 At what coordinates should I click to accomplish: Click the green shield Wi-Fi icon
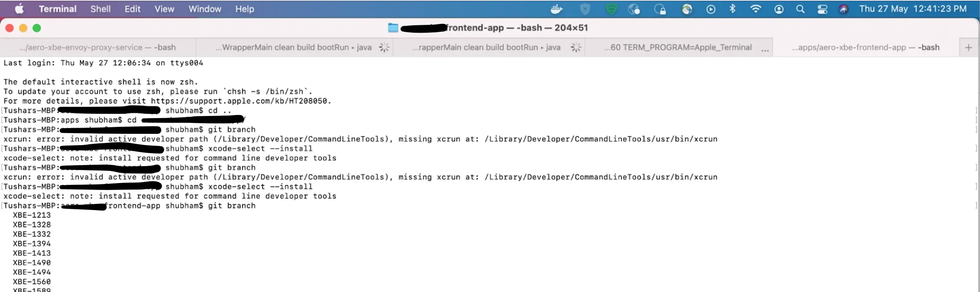pyautogui.click(x=612, y=9)
